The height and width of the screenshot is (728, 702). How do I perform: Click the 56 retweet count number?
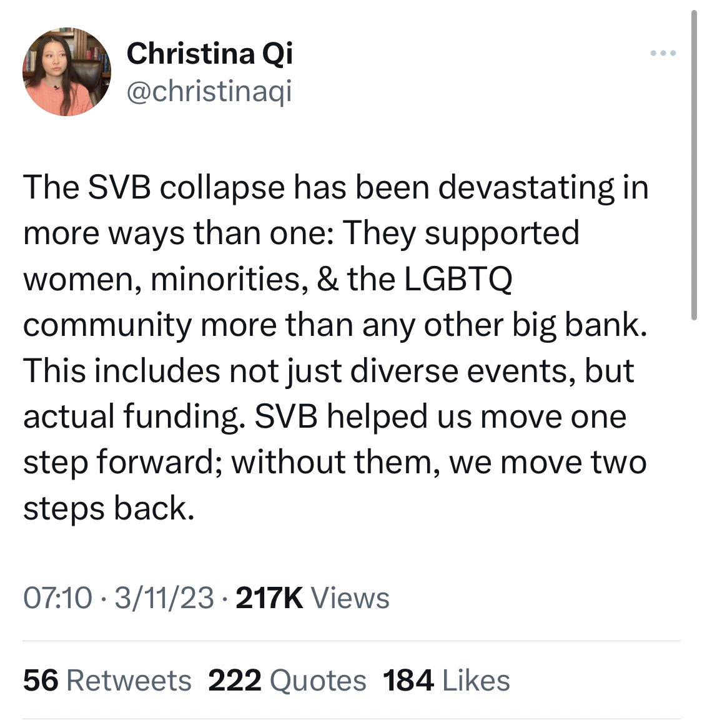[x=41, y=680]
